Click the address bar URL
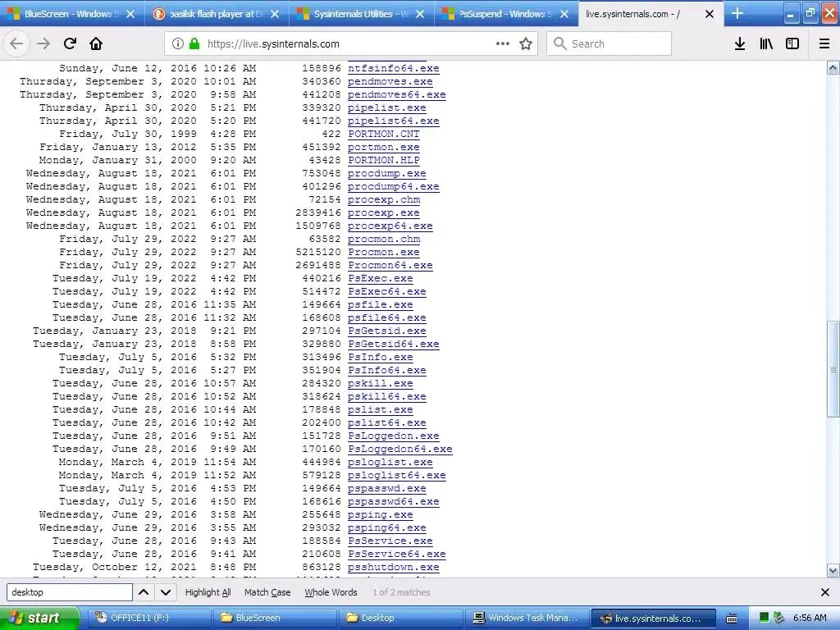840x630 pixels. coord(273,44)
